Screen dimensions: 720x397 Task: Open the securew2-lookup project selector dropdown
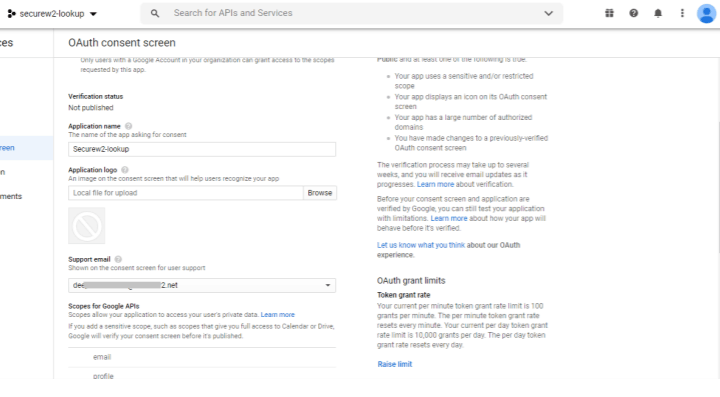tap(52, 14)
